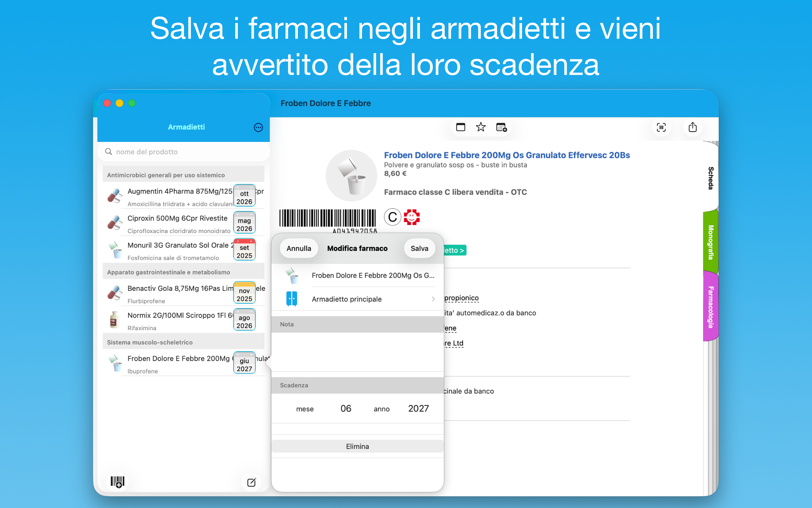Click the popover drug name row
Image resolution: width=812 pixels, height=508 pixels.
[357, 276]
